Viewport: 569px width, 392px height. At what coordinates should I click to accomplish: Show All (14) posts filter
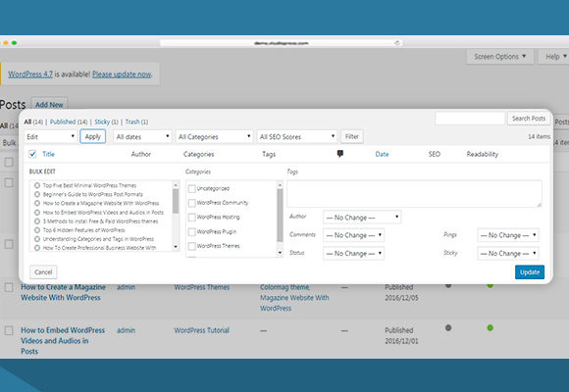click(33, 122)
